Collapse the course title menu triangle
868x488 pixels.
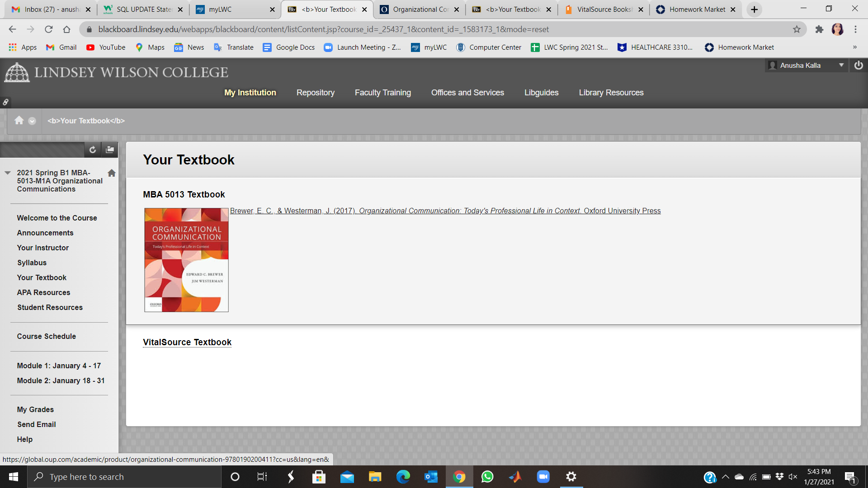(x=8, y=173)
